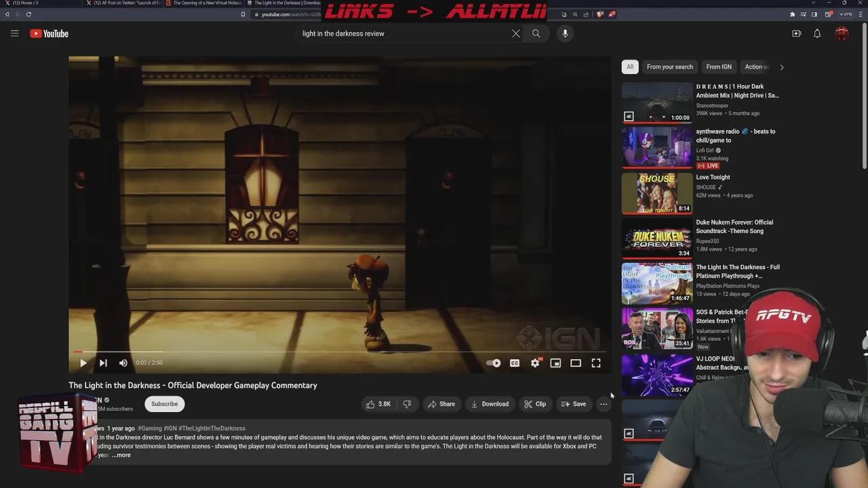Viewport: 868px width, 488px height.
Task: Open the Brave shields icon
Action: pos(599,14)
